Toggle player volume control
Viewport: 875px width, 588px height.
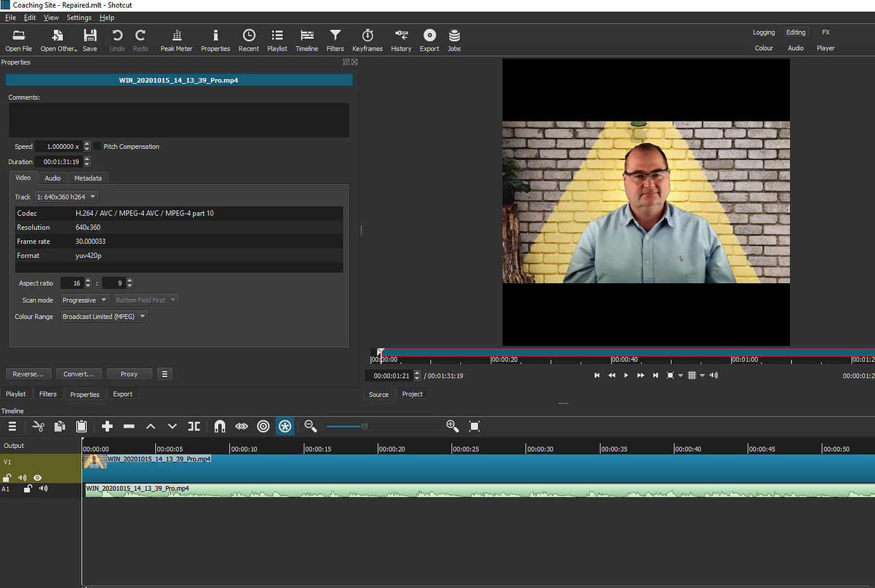tap(714, 376)
